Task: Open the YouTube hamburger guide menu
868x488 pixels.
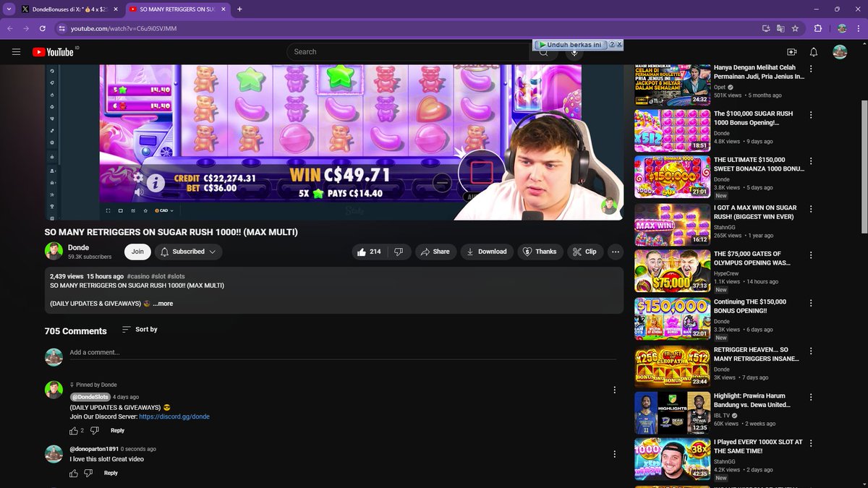Action: [16, 52]
